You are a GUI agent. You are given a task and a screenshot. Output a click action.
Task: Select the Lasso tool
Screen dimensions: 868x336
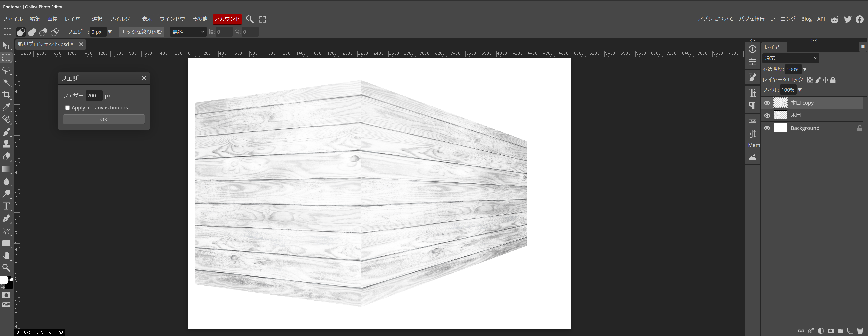(6, 70)
